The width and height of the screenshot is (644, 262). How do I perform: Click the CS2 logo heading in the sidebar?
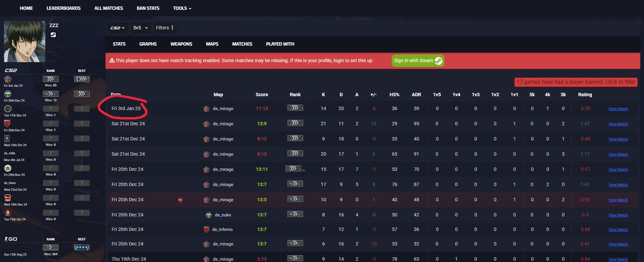[11, 70]
